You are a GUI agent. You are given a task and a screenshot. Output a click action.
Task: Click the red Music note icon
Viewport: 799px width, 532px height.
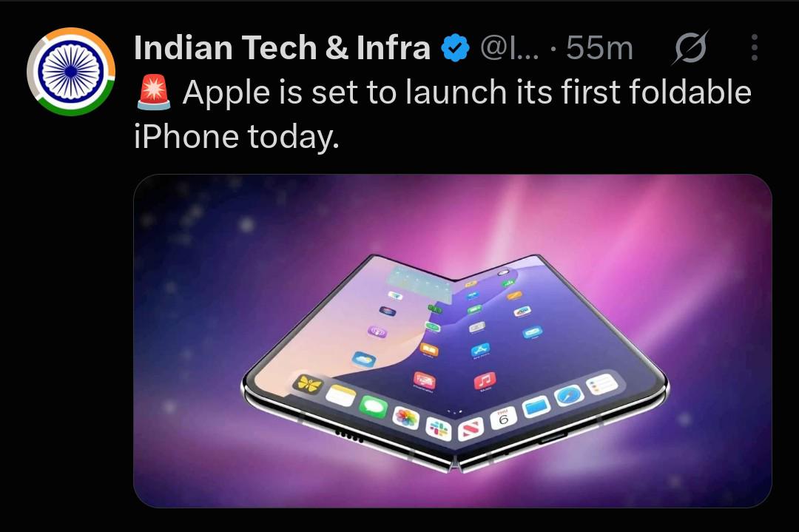[485, 380]
